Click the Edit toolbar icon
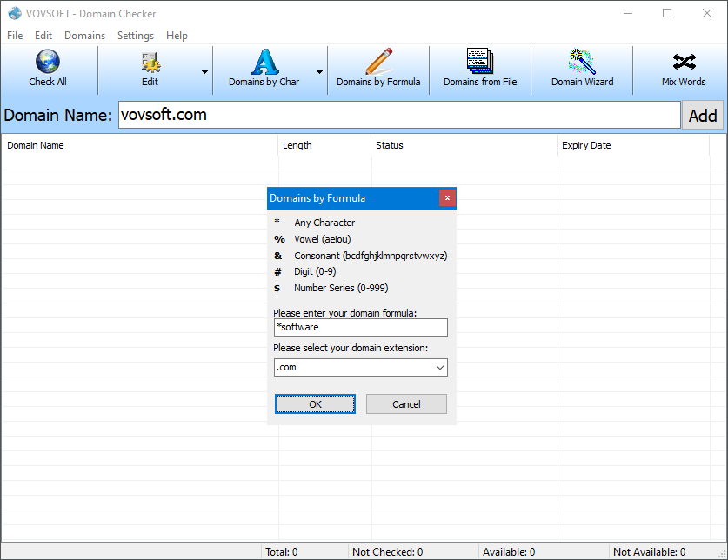728x560 pixels. (150, 63)
